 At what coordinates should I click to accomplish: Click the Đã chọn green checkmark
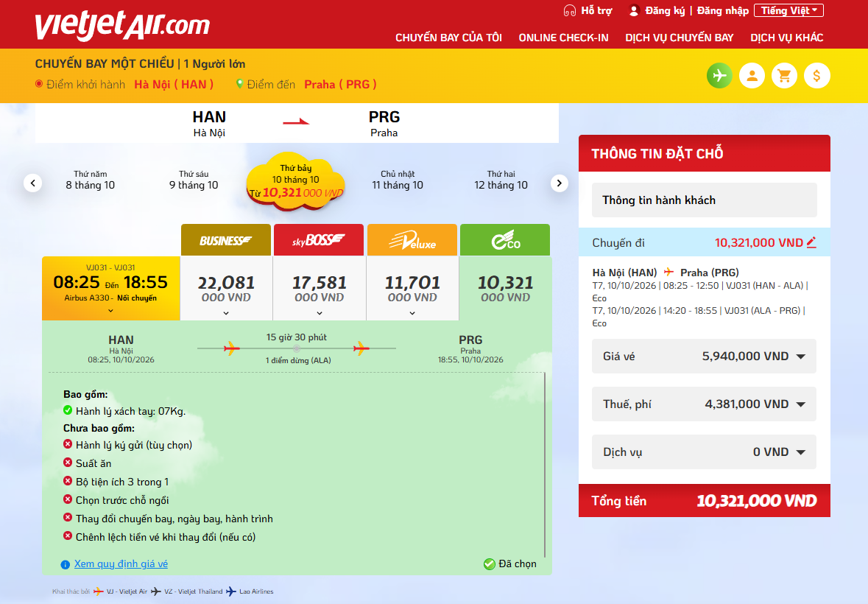(490, 564)
